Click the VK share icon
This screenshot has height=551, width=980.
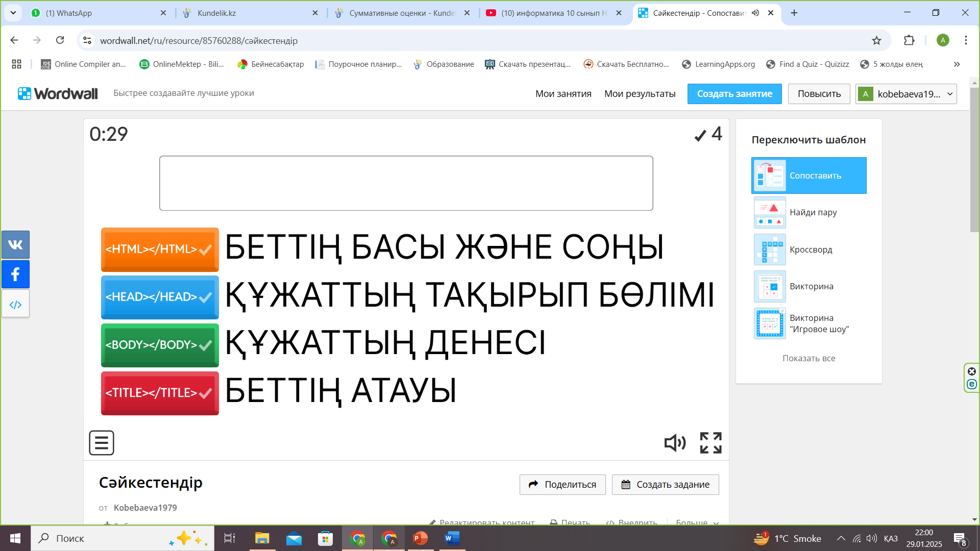pos(15,245)
